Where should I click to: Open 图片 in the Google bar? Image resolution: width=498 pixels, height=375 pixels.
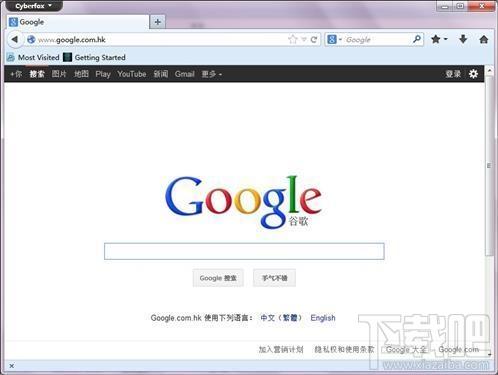click(59, 74)
